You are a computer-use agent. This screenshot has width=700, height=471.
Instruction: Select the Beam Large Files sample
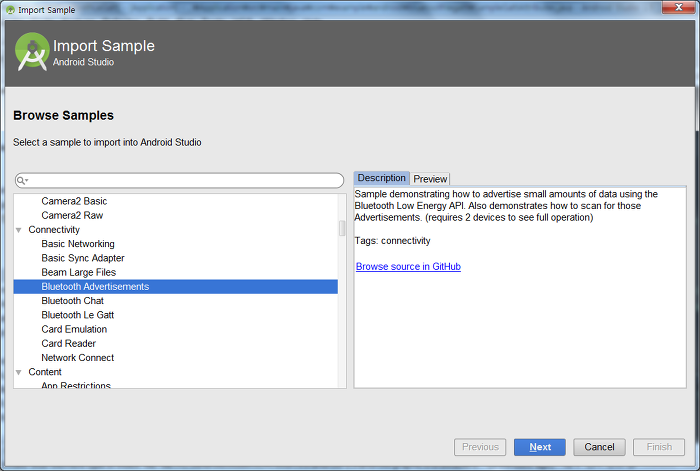click(79, 272)
